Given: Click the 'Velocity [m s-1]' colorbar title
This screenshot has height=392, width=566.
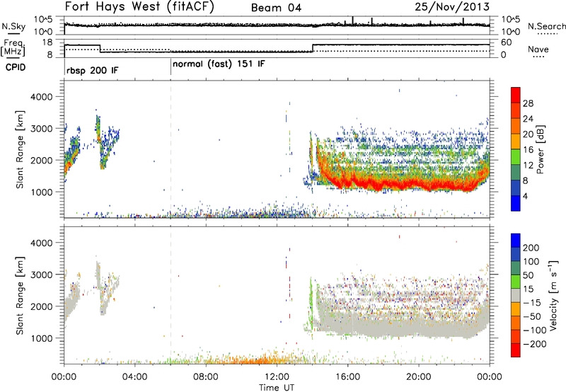Looking at the screenshot, I should pos(553,295).
